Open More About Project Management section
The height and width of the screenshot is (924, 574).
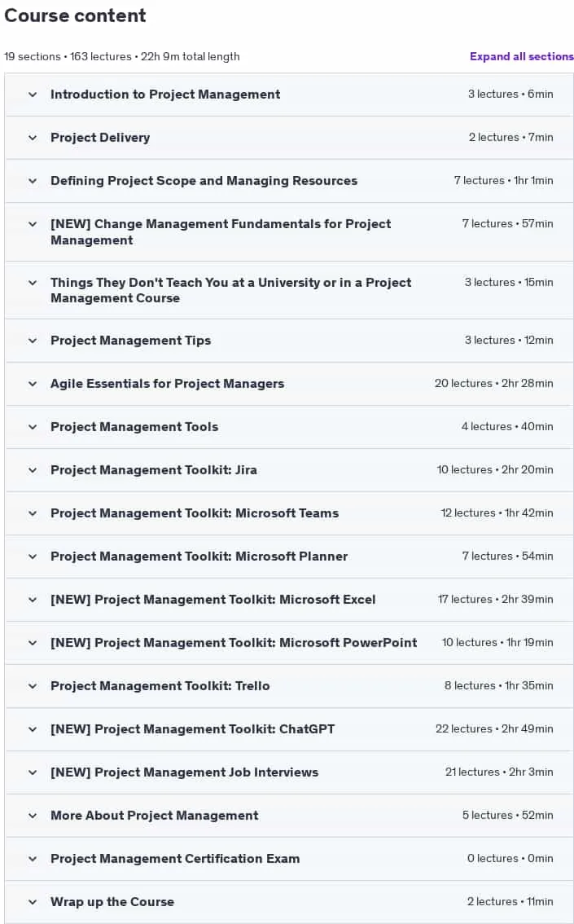pos(289,816)
